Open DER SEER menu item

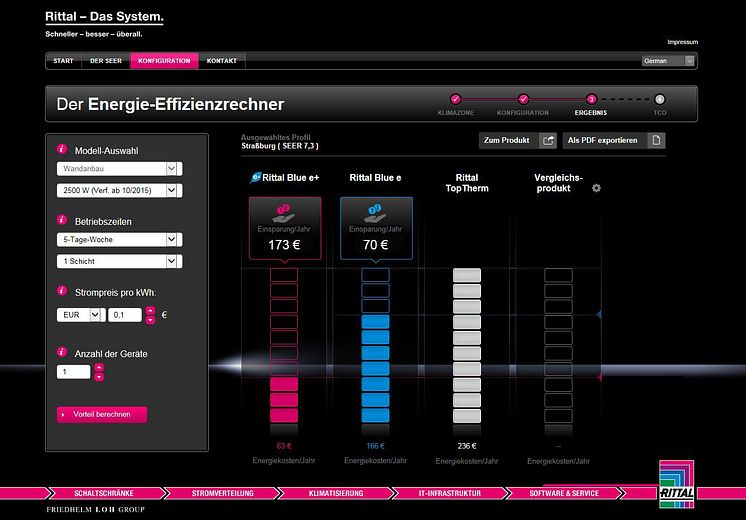click(106, 61)
